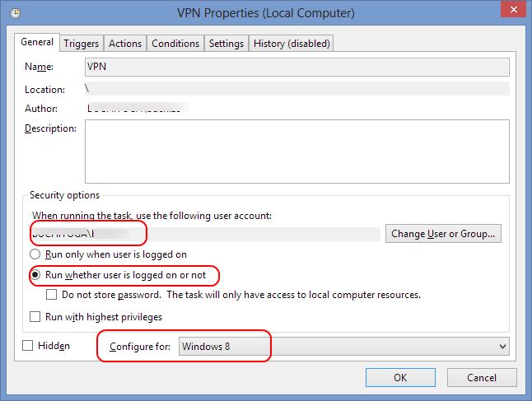
Task: Click the Change User or Group button
Action: point(443,233)
